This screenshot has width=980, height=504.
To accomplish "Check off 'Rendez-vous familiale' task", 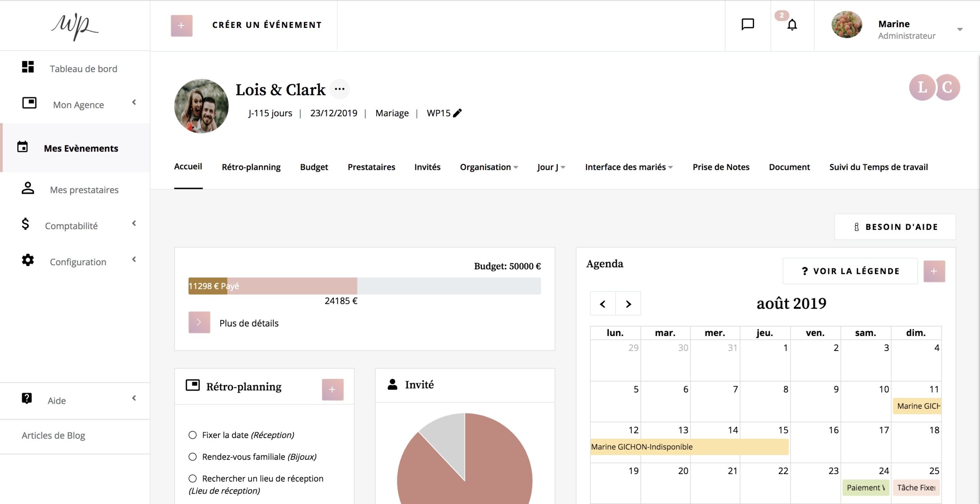I will pyautogui.click(x=193, y=457).
